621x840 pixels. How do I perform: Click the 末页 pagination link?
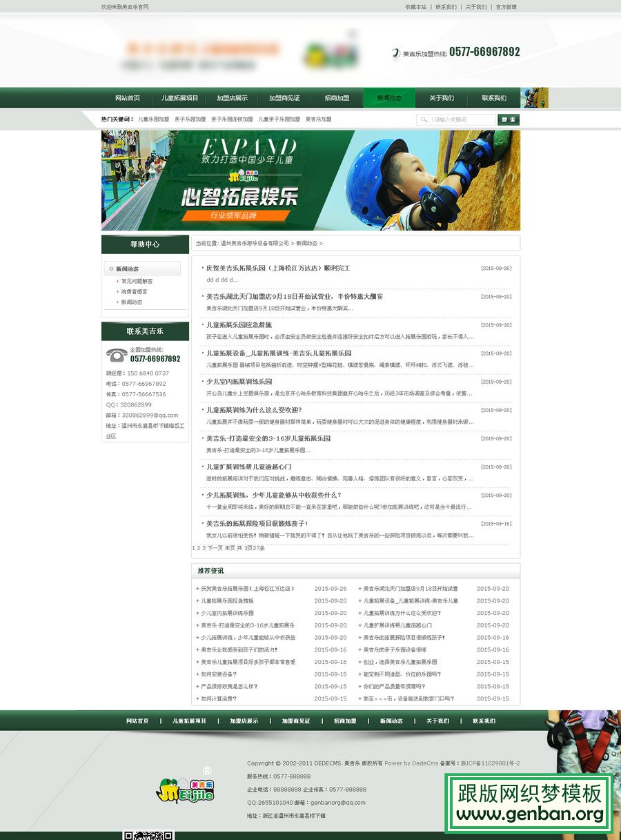(x=230, y=548)
